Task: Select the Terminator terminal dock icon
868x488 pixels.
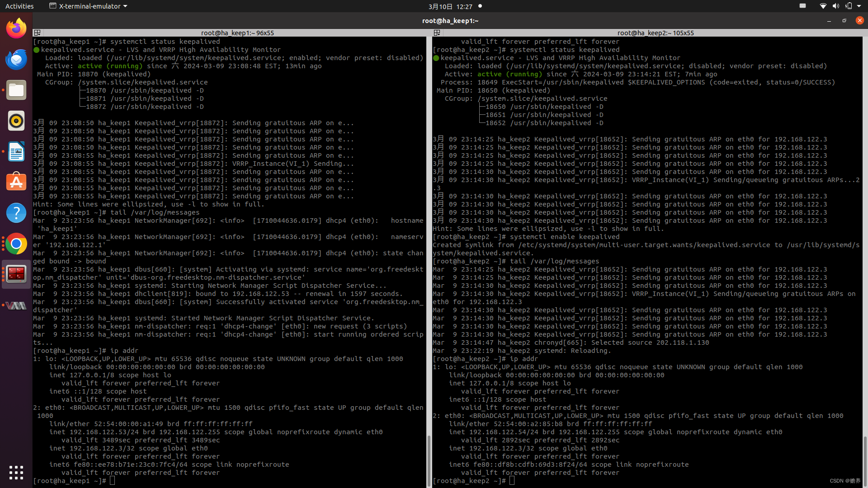Action: (16, 274)
